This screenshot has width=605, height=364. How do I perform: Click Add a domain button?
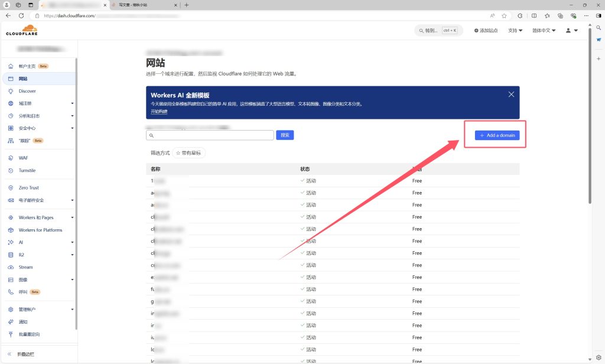(497, 135)
